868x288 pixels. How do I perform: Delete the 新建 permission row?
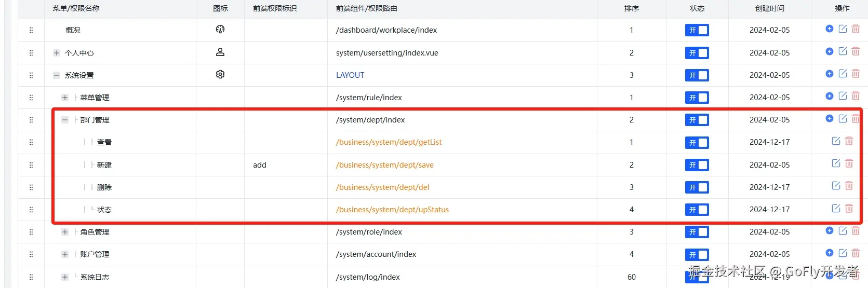click(849, 163)
